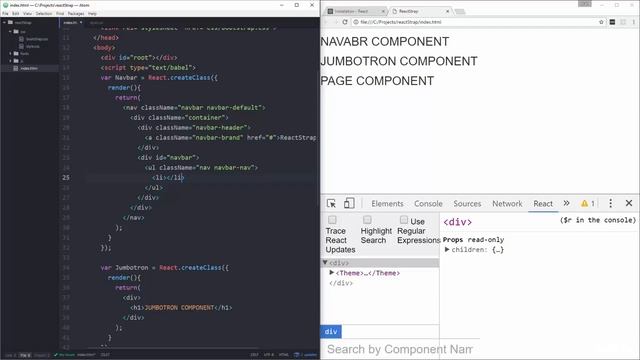Viewport: 640px width, 360px height.
Task: Click the Atom app icon in title bar
Action: click(x=5, y=5)
